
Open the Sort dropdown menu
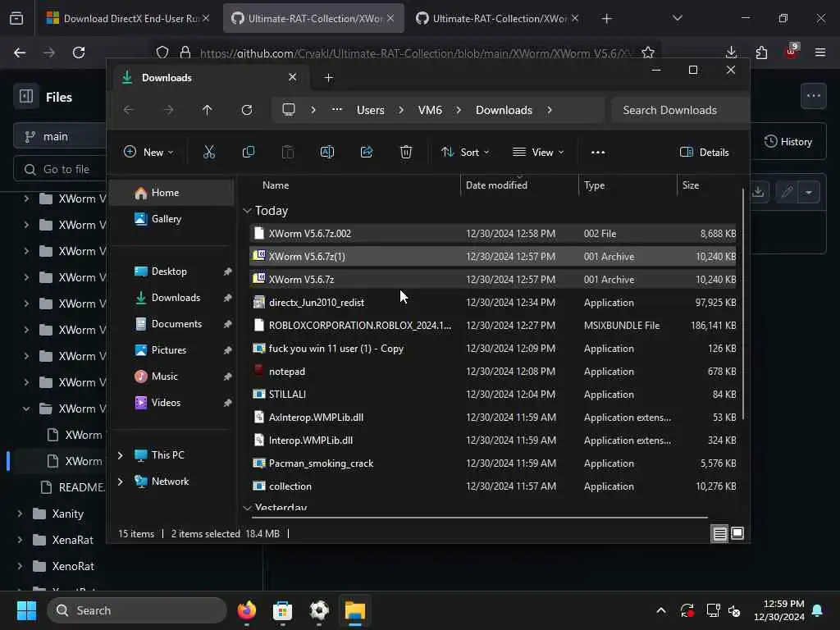coord(465,152)
